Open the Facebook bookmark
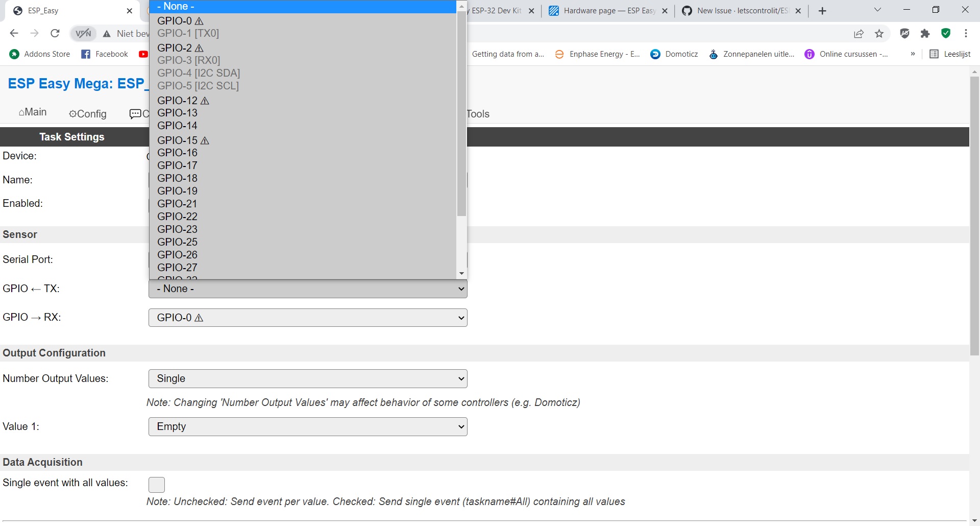This screenshot has height=526, width=980. 105,54
